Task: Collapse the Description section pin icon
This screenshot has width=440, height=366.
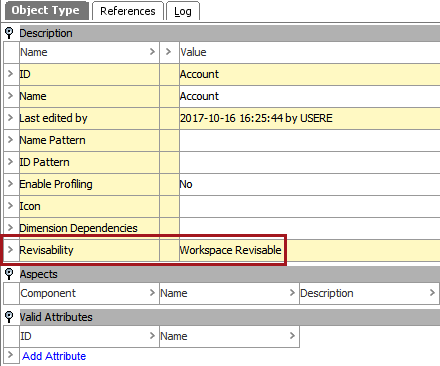Action: click(9, 33)
